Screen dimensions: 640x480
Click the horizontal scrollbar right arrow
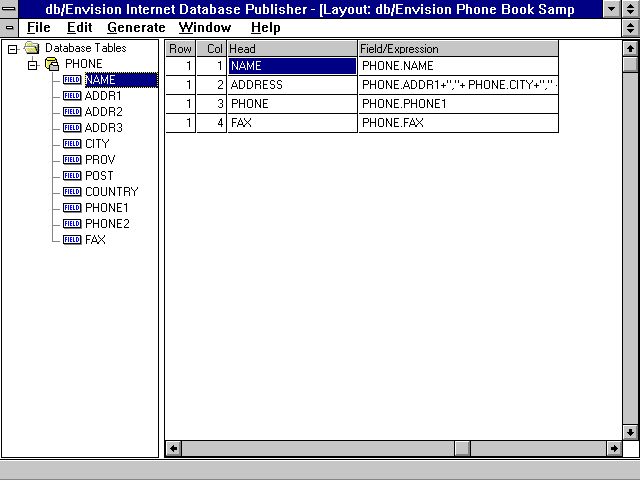[x=614, y=449]
